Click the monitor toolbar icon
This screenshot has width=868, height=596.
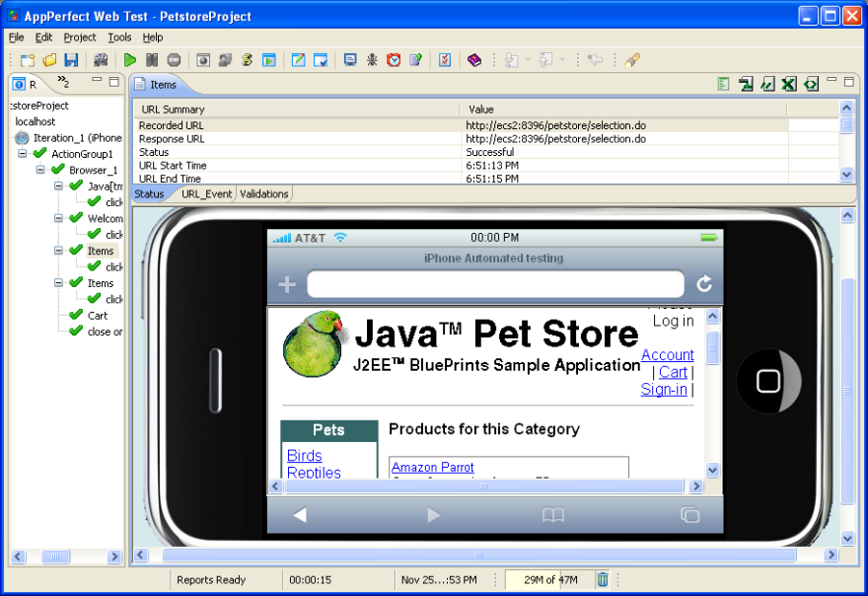350,60
